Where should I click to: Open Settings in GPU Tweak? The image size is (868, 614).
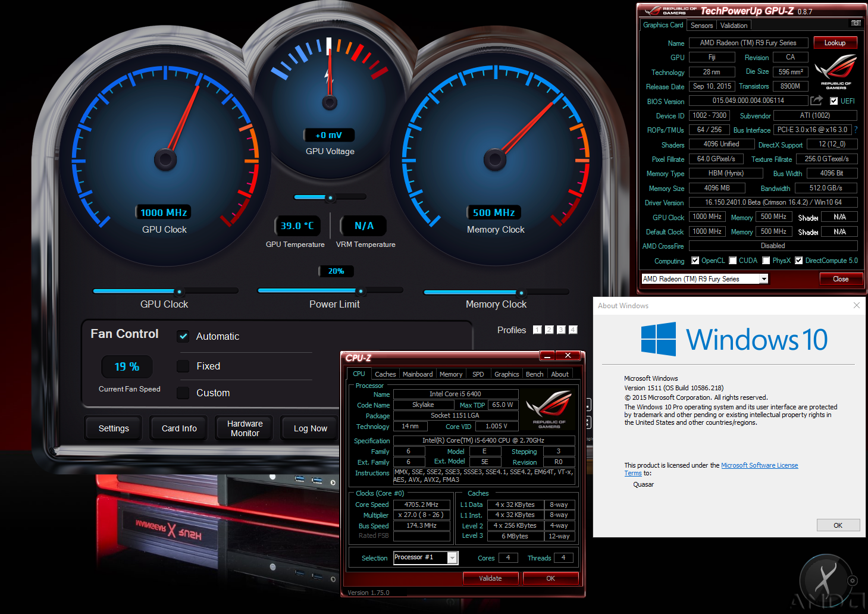click(114, 428)
